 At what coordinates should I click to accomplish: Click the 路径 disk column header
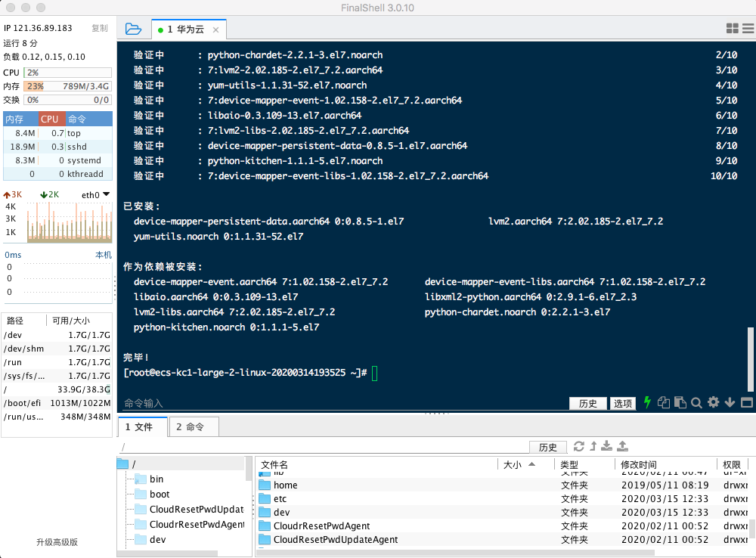pos(24,321)
